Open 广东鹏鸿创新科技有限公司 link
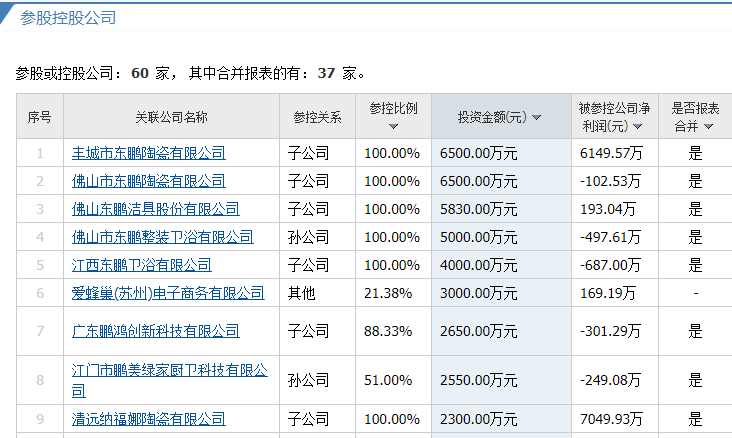 (x=155, y=331)
